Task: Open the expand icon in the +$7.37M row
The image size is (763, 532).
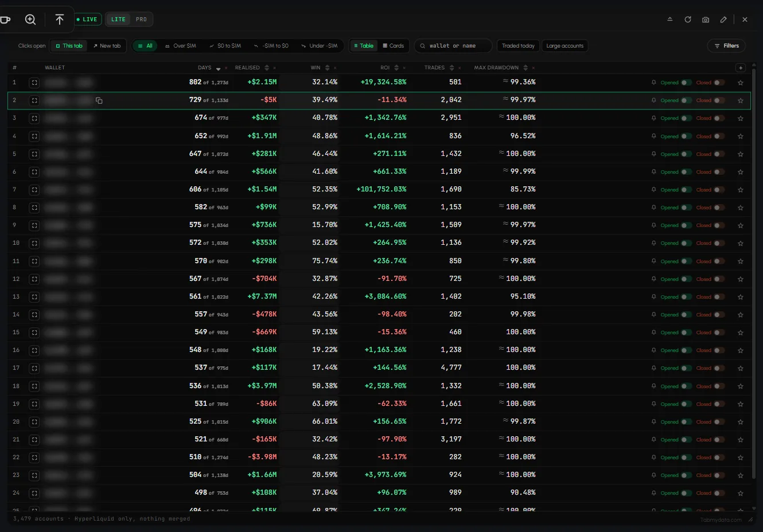Action: [34, 297]
